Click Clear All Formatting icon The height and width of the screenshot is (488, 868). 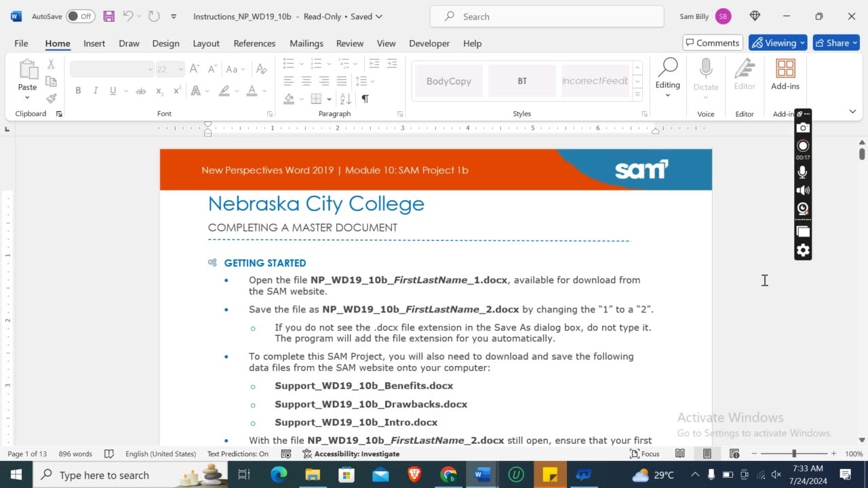261,69
